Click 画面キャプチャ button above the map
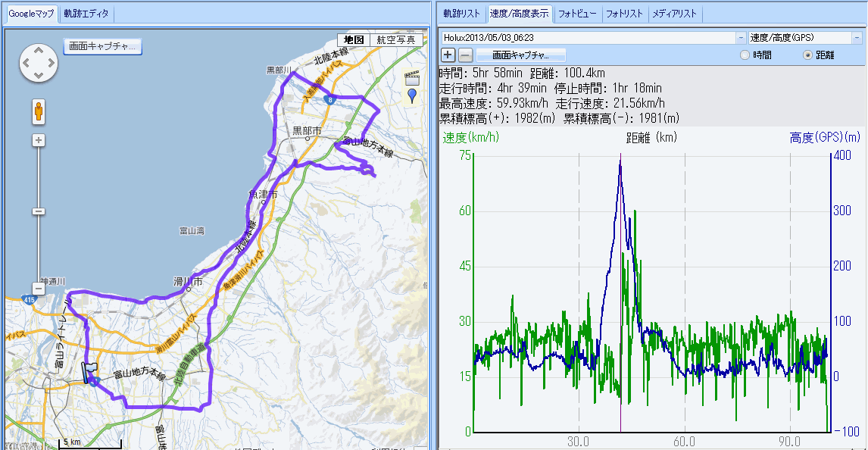The height and width of the screenshot is (450, 868). coord(102,46)
